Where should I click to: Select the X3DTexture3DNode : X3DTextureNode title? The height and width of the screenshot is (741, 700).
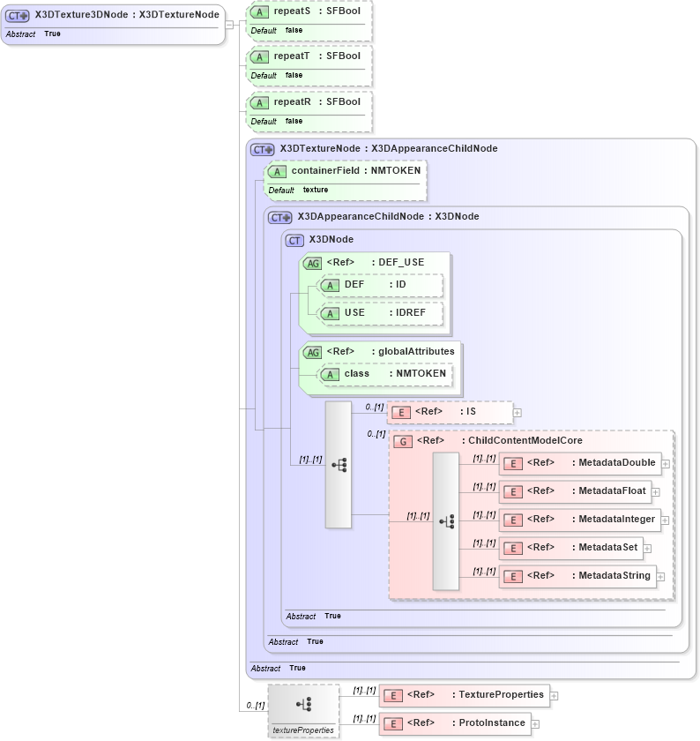pos(127,15)
